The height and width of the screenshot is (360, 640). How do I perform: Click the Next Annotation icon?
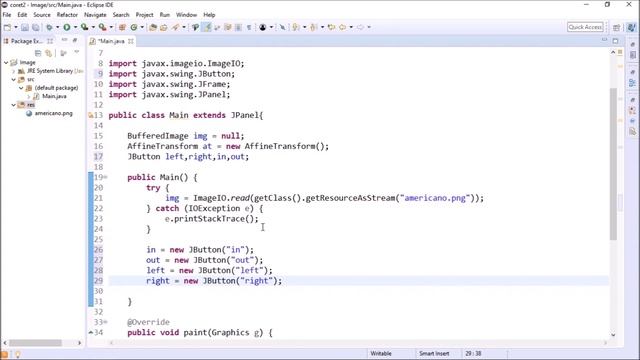296,27
